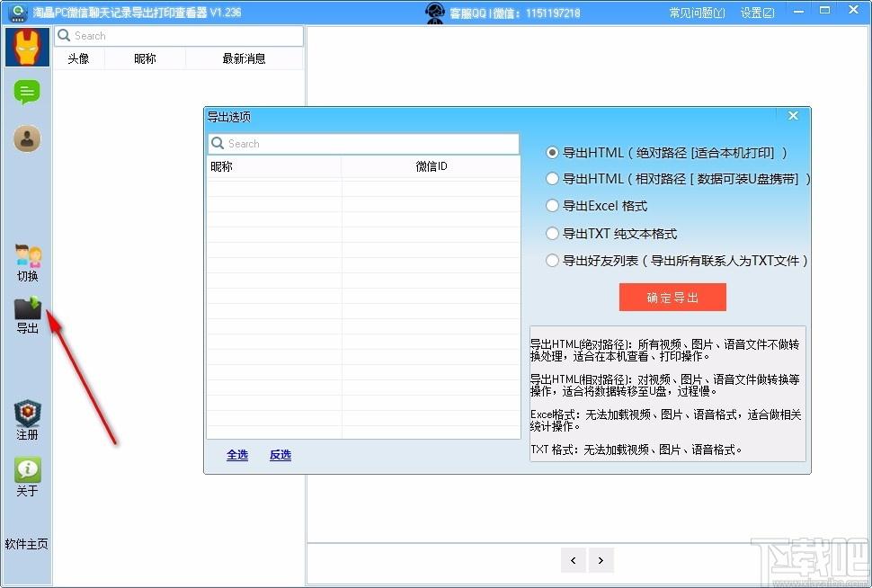Click the main window Search field
This screenshot has height=588, width=872.
tap(179, 36)
